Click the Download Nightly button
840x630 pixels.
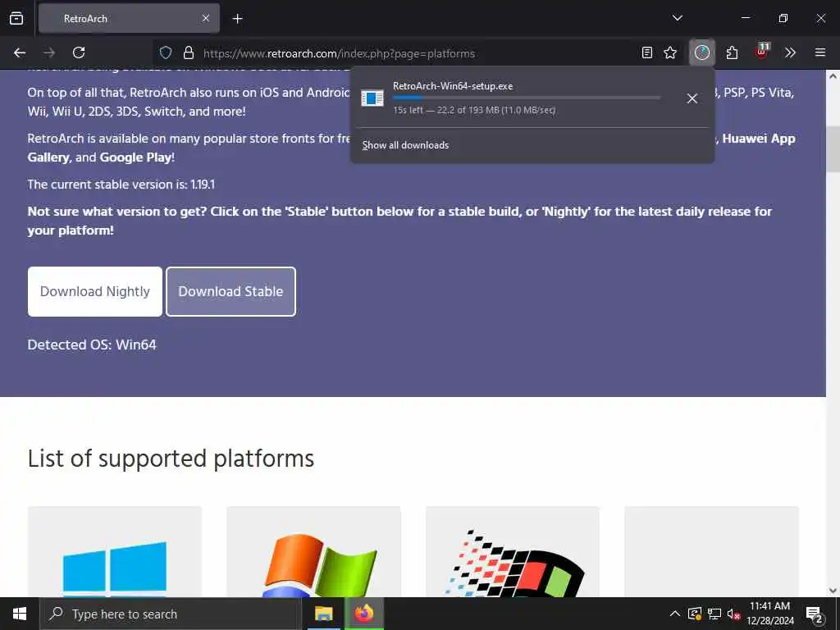pos(95,291)
